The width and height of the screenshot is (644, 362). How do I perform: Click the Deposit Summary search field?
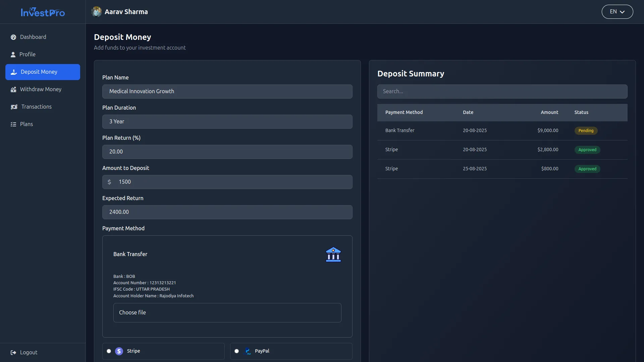[502, 92]
